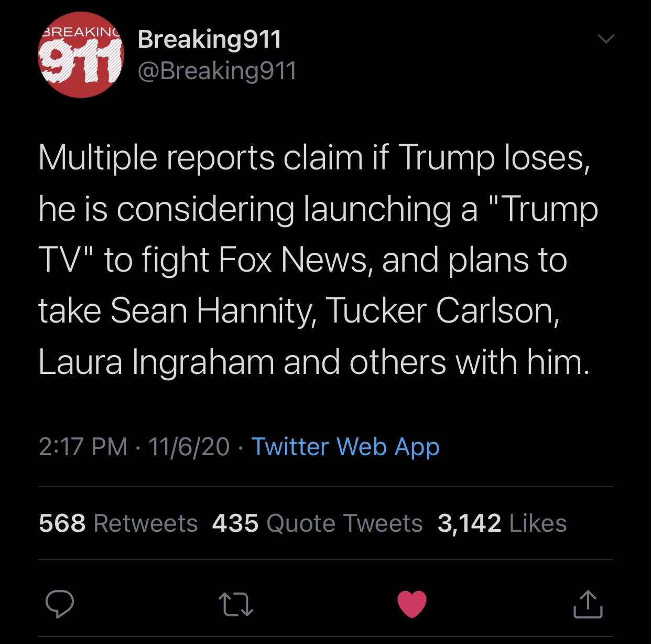Tap the reply speech bubble icon
This screenshot has height=644, width=651.
tap(60, 604)
